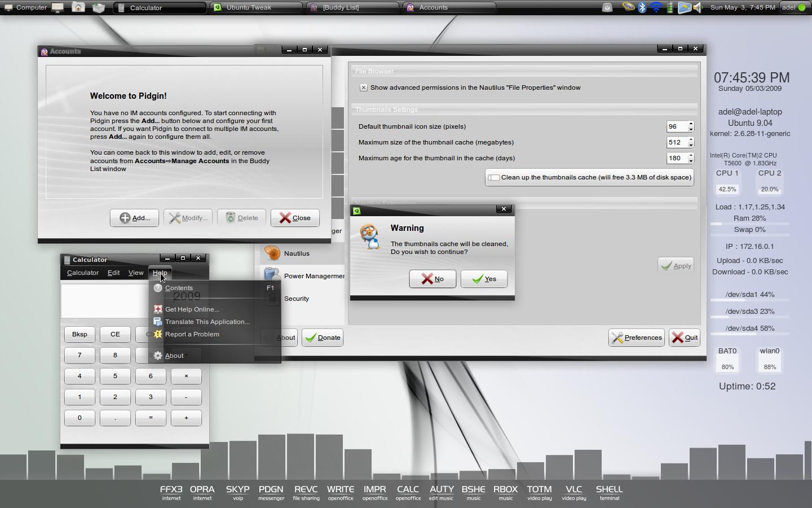The width and height of the screenshot is (812, 508).
Task: Click the Donate button in Ubuntu Tweak
Action: tap(323, 338)
